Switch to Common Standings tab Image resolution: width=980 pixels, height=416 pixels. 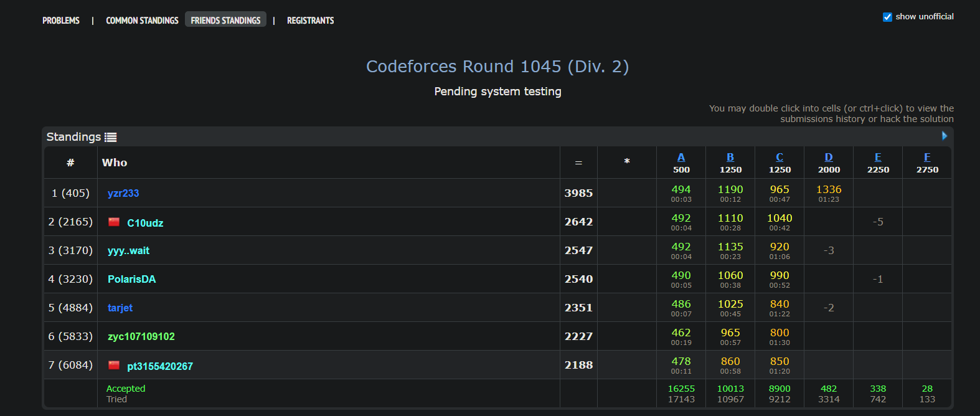pyautogui.click(x=142, y=21)
